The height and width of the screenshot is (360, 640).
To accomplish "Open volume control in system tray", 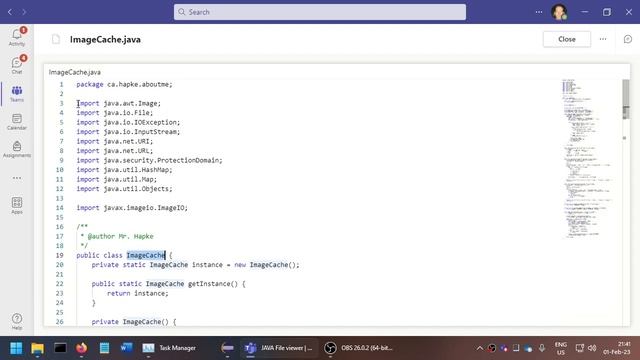I will point(592,348).
